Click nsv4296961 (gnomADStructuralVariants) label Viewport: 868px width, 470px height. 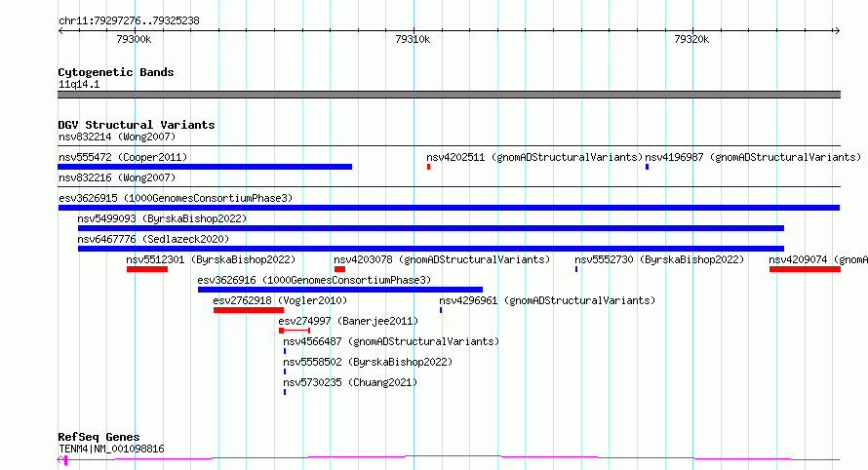[547, 300]
